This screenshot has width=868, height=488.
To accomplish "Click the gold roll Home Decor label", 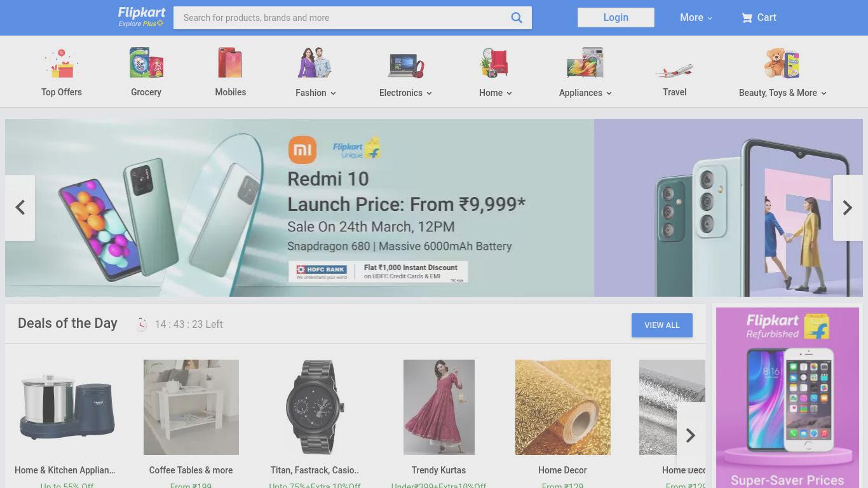I will coord(562,470).
